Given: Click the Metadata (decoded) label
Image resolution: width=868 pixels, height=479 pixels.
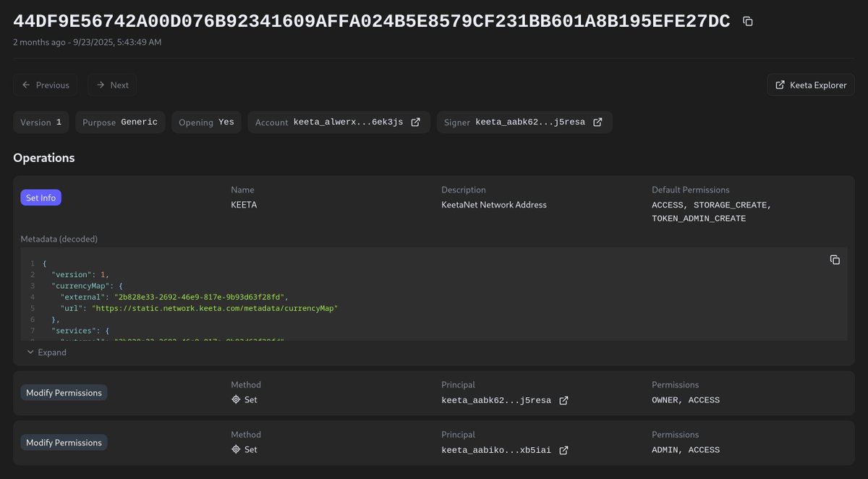Looking at the screenshot, I should click(x=59, y=239).
